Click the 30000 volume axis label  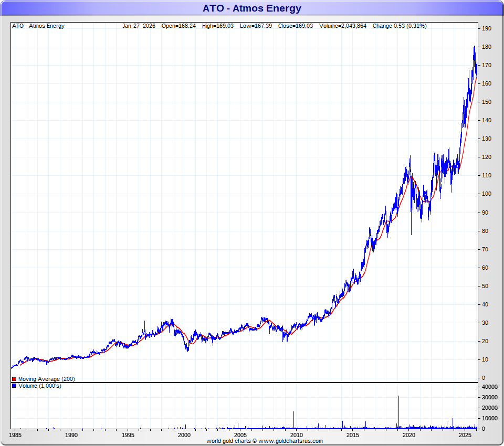(490, 397)
